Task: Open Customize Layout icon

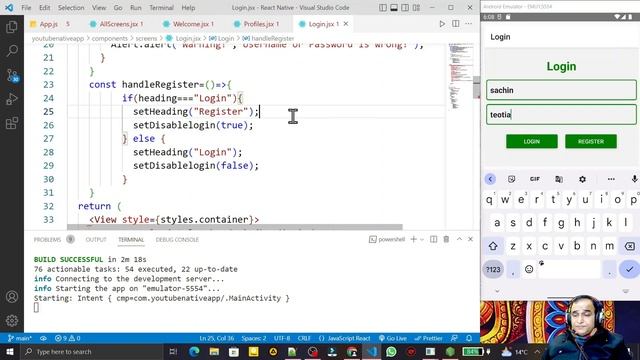Action: 416,7
